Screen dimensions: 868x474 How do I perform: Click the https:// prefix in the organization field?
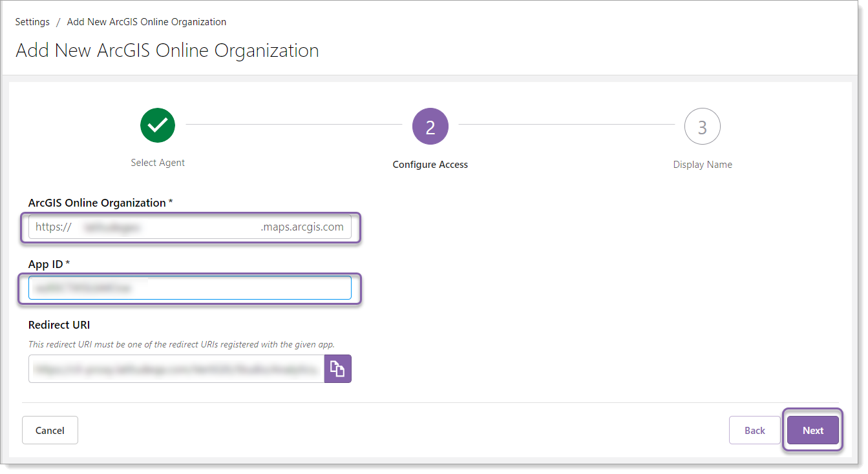[x=52, y=227]
